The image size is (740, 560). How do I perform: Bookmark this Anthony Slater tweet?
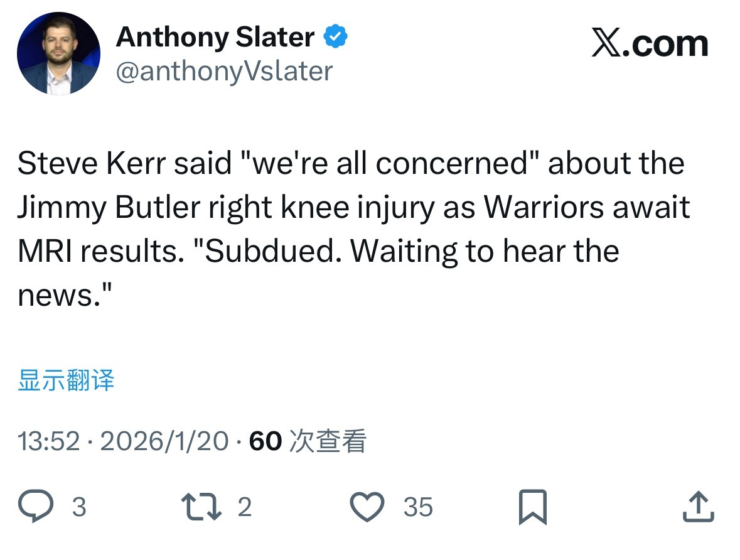pyautogui.click(x=533, y=507)
